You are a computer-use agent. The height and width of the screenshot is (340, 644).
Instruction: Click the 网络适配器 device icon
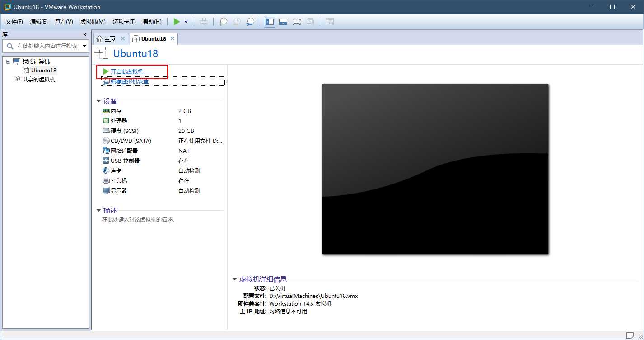tap(106, 151)
